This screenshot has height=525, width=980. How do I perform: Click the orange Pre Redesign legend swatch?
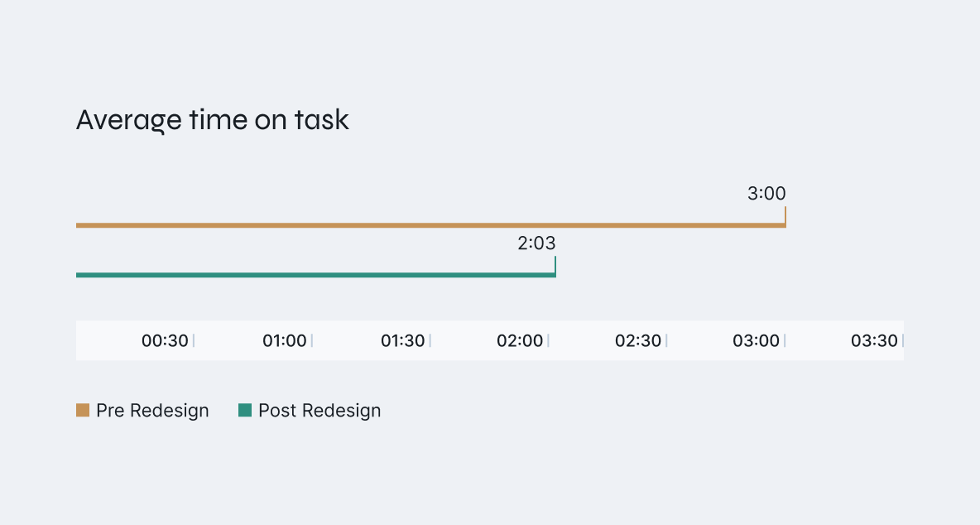(83, 410)
